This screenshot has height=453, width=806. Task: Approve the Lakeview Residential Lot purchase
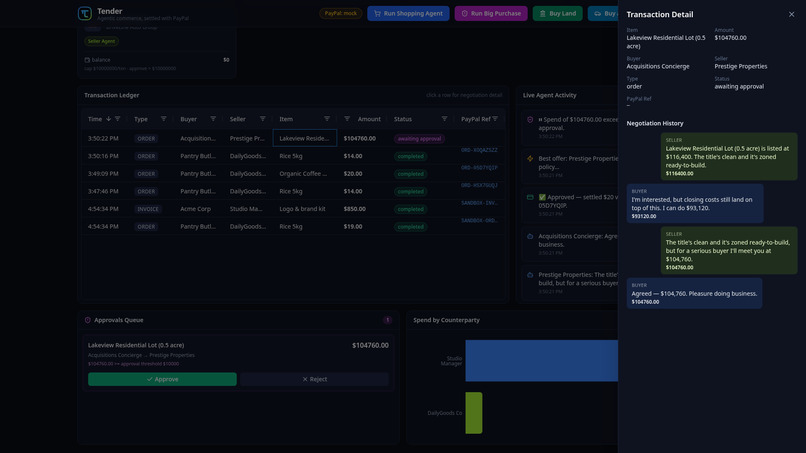point(162,379)
